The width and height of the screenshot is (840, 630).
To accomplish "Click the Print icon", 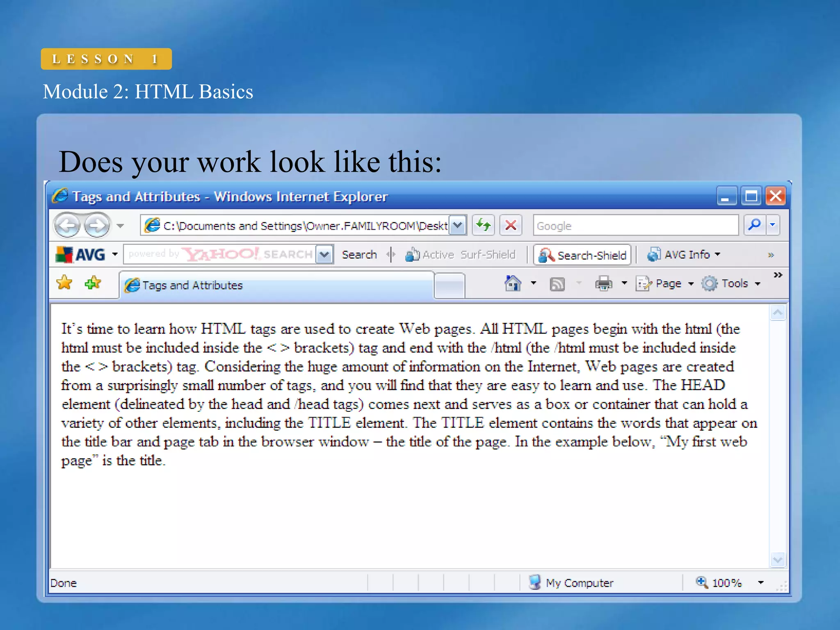I will click(x=604, y=283).
